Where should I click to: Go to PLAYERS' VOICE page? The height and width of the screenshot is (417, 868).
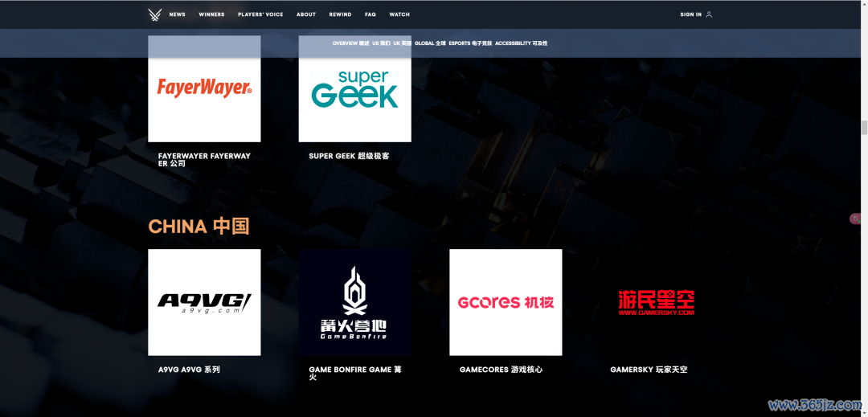[260, 14]
